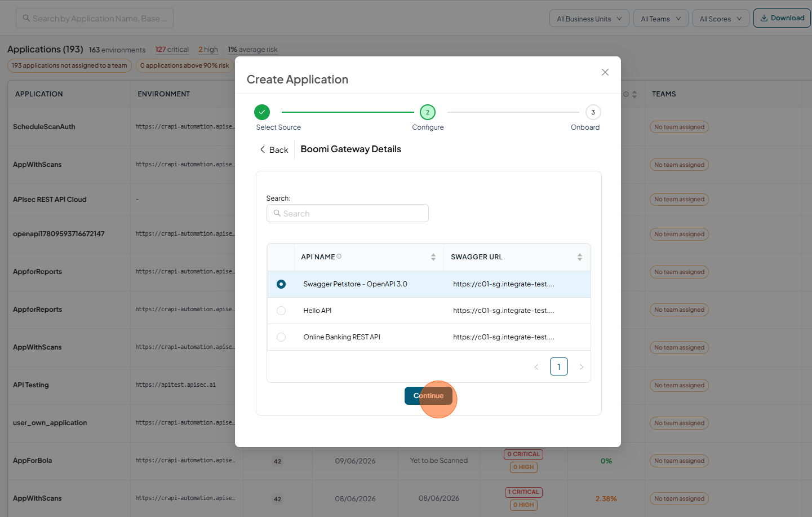
Task: Open API Testing application row
Action: pyautogui.click(x=31, y=385)
